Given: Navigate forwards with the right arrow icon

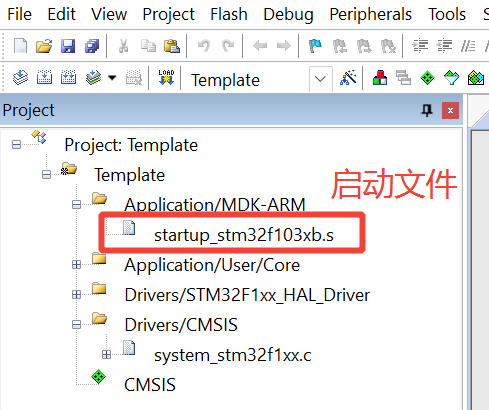Looking at the screenshot, I should [x=284, y=46].
